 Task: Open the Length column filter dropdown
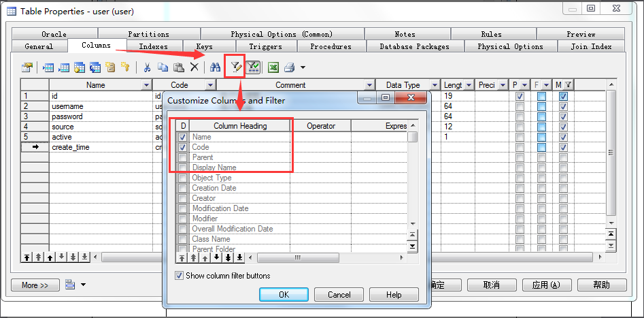tap(469, 85)
